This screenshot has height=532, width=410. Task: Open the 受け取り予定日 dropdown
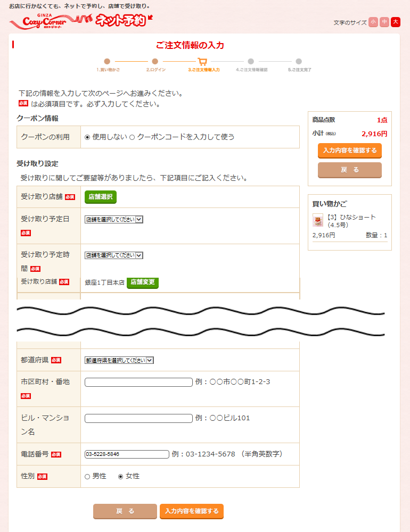coord(114,219)
